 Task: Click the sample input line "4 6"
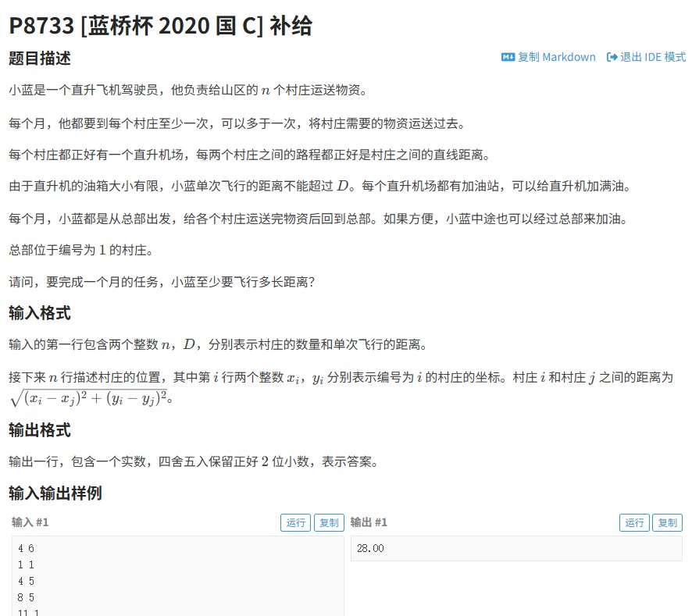(26, 549)
